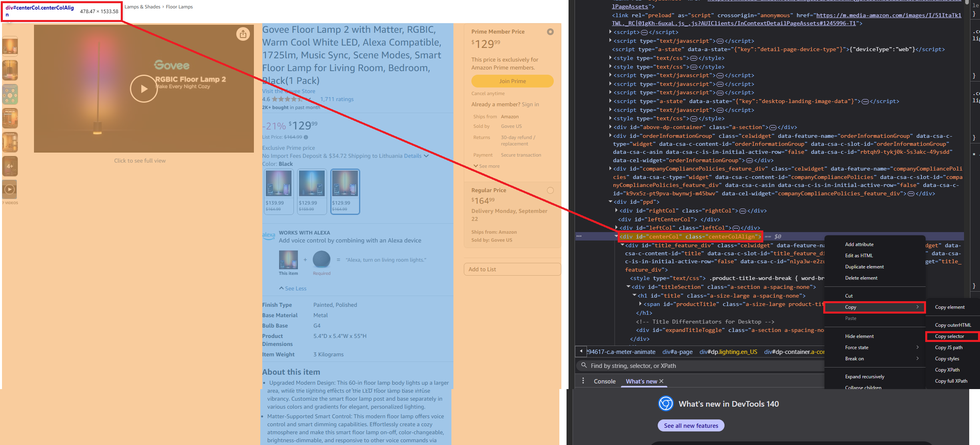Click the List Price info icon
Image resolution: width=980 pixels, height=445 pixels.
(x=306, y=137)
